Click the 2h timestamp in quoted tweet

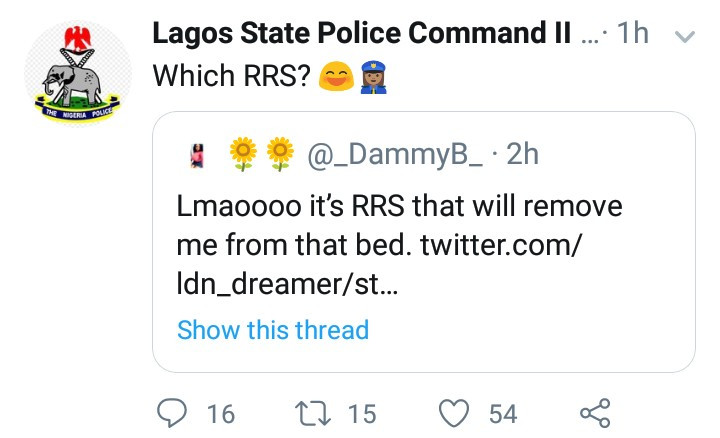523,155
